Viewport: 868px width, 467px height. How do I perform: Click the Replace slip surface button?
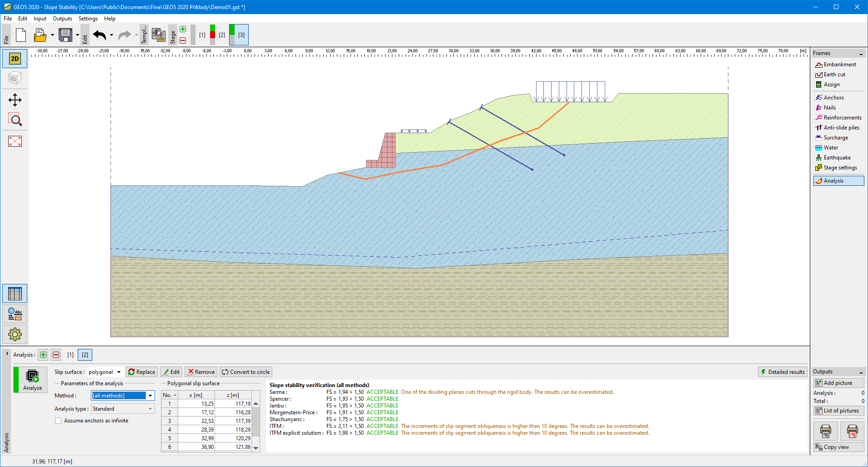[x=142, y=372]
